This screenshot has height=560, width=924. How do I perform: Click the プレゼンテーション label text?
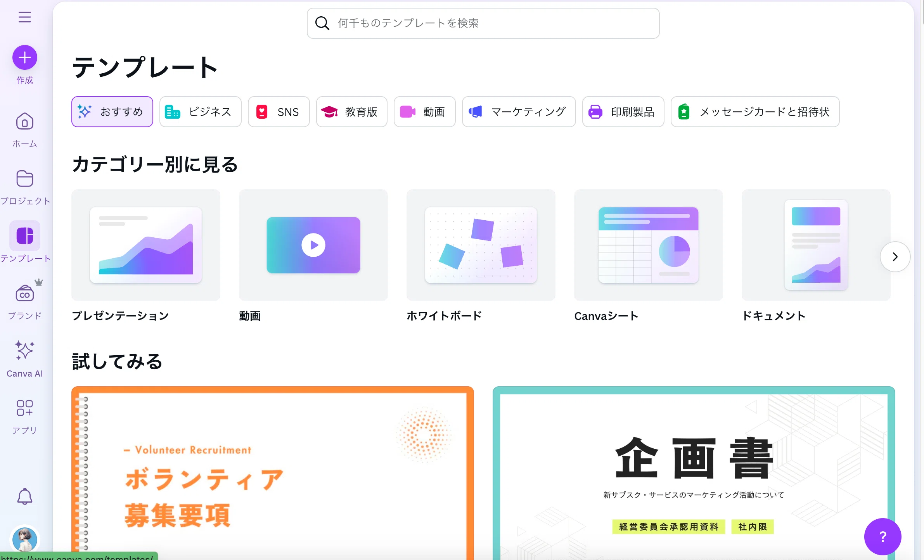121,316
